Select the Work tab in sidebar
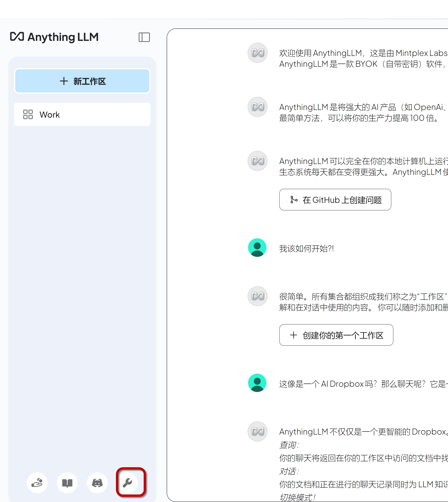 (x=83, y=115)
